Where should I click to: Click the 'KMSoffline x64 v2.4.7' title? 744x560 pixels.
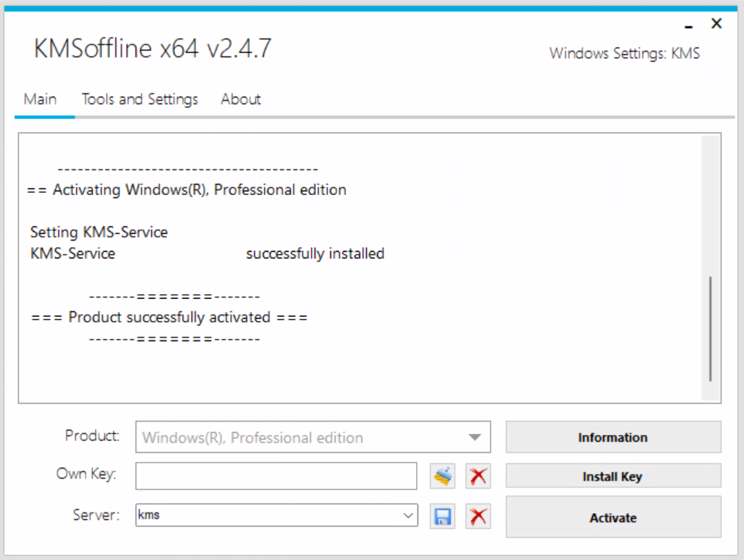[x=153, y=48]
